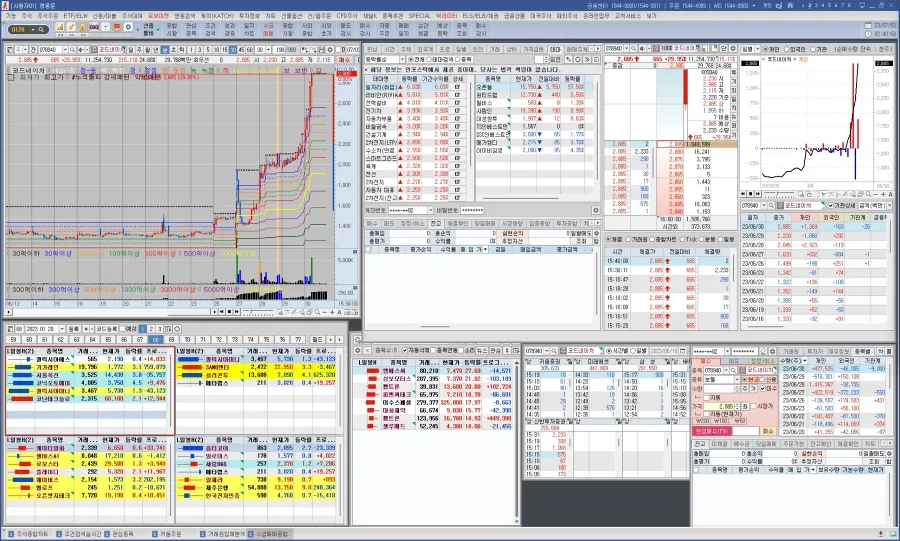Select the 분 minute period button in the chart toolbar
The image size is (900, 541).
[165, 49]
